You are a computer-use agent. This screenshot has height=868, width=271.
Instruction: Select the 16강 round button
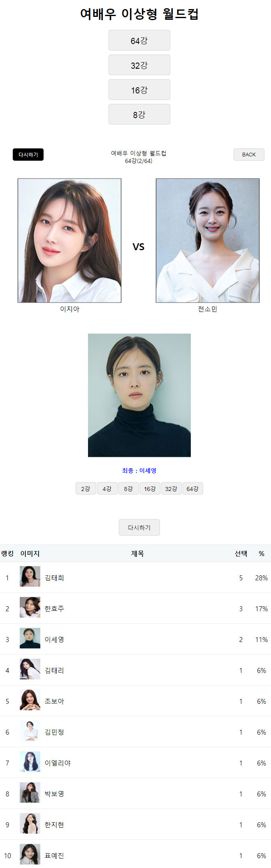click(x=139, y=90)
